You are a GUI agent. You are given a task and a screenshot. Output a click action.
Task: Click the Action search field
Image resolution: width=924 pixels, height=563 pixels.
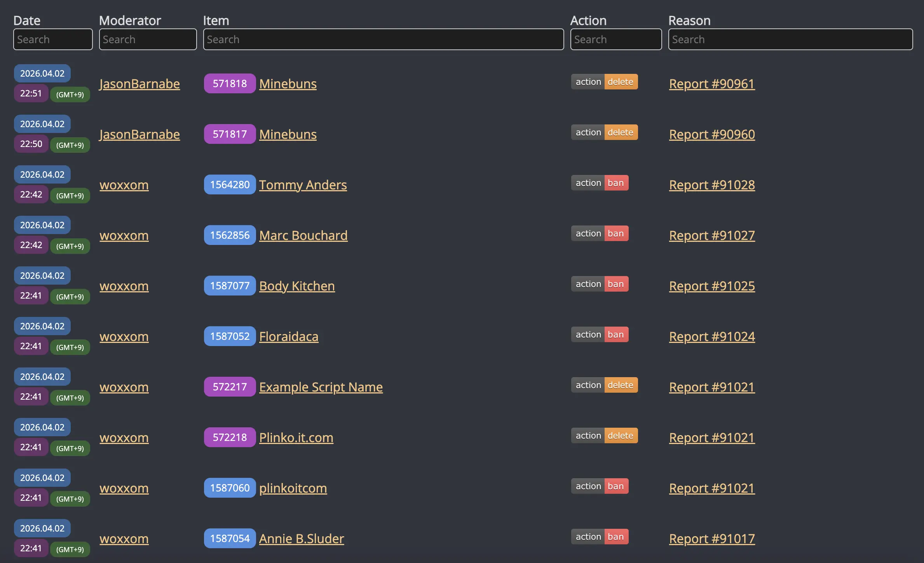[615, 39]
